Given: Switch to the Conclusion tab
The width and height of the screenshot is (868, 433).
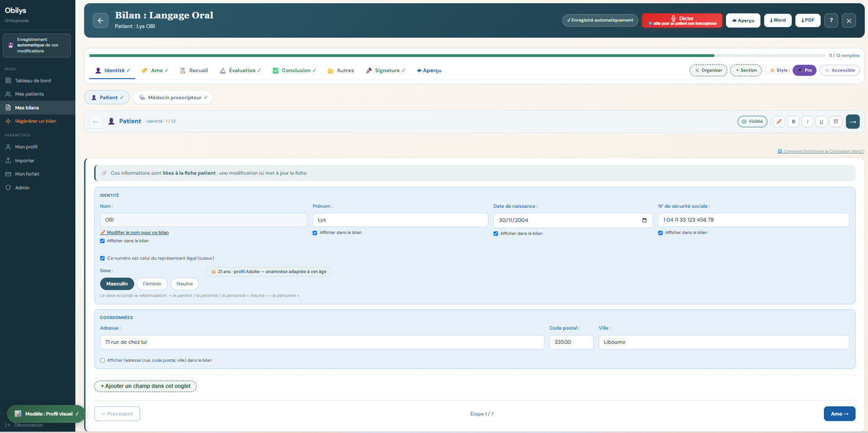Looking at the screenshot, I should click(x=294, y=71).
